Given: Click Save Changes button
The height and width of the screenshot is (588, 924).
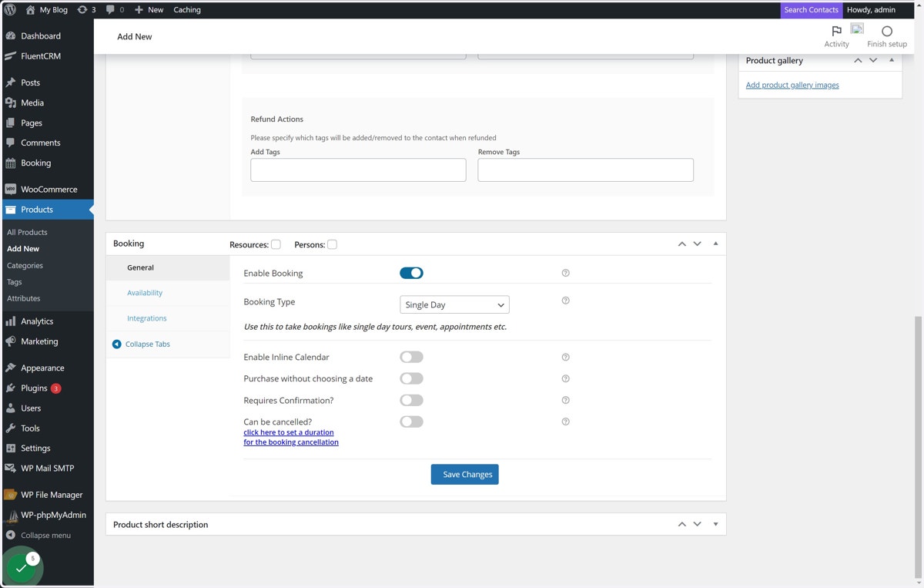Looking at the screenshot, I should click(x=465, y=474).
